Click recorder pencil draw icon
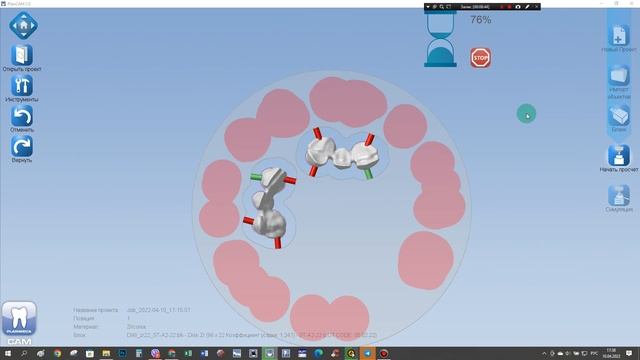Image resolution: width=640 pixels, height=360 pixels. click(527, 7)
